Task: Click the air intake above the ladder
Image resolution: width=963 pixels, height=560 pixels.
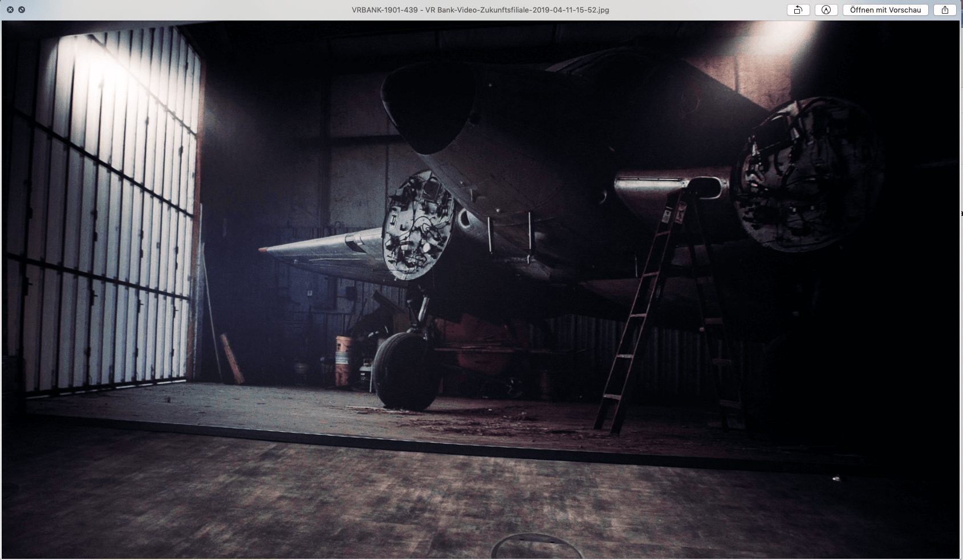Action: point(705,187)
